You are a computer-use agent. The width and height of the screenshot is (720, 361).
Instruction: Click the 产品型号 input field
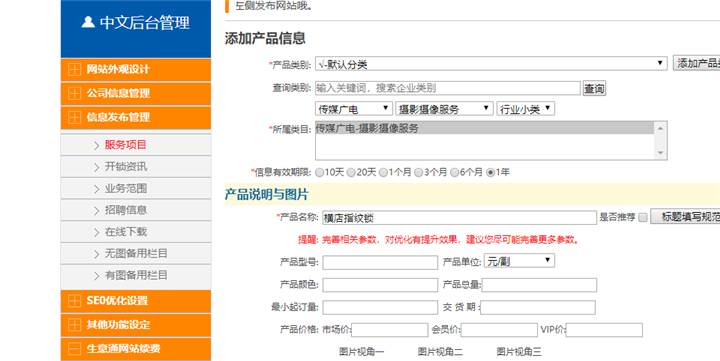(380, 263)
